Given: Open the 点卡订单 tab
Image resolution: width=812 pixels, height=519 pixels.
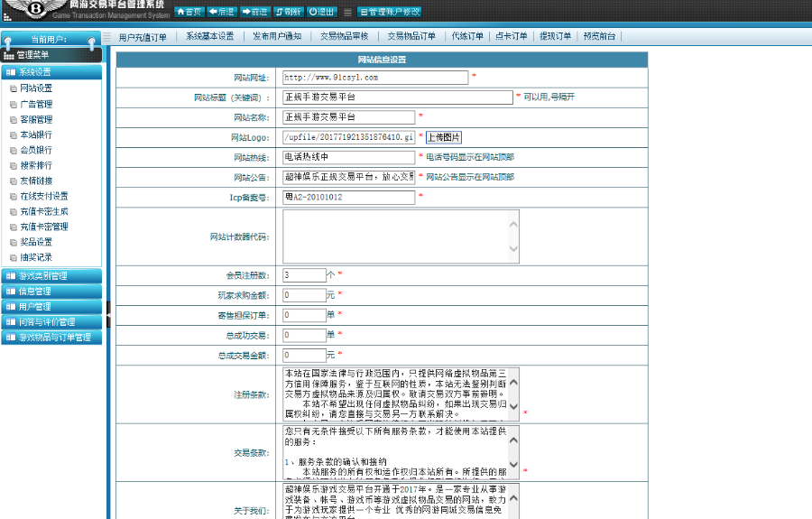Looking at the screenshot, I should coord(512,36).
